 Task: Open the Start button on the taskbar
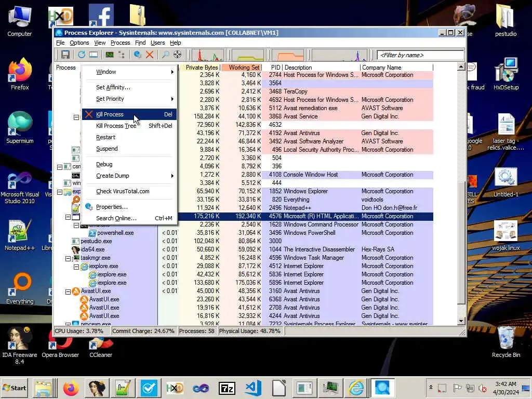(14, 388)
